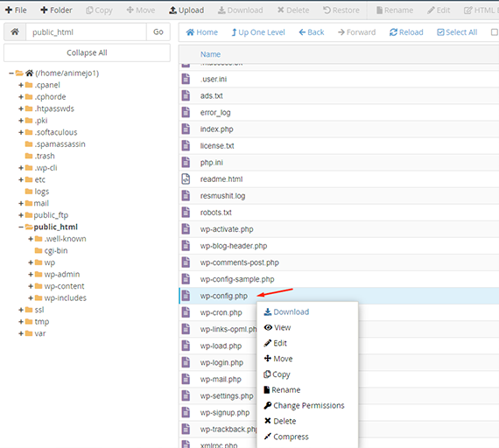
Task: Click Collapse All in the folder tree
Action: (87, 52)
